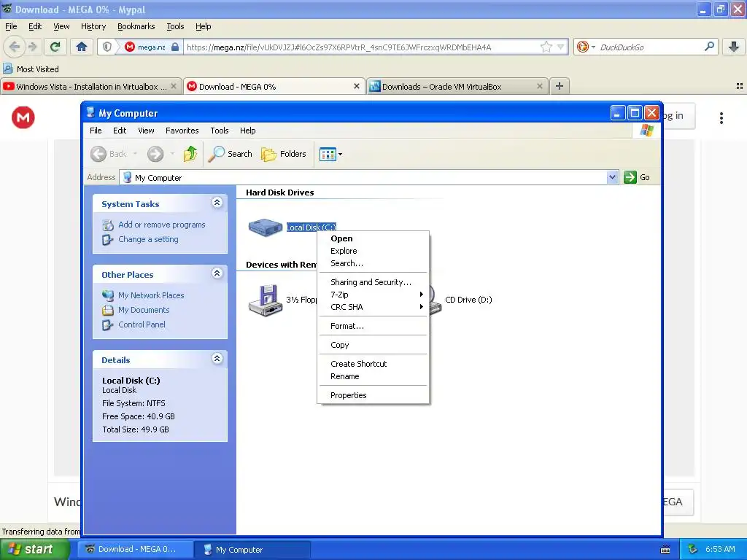Open the Back history dropdown arrow
The image size is (747, 560).
[135, 154]
